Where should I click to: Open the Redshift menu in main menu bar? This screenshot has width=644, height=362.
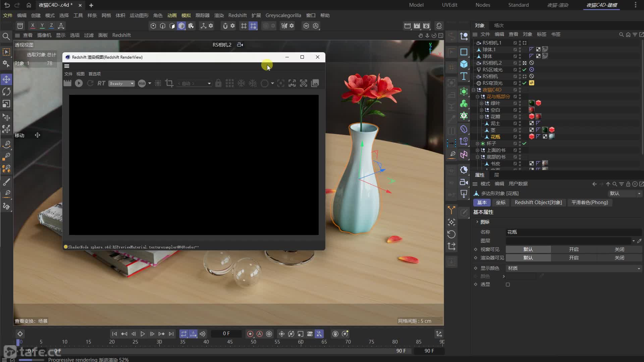coord(237,15)
